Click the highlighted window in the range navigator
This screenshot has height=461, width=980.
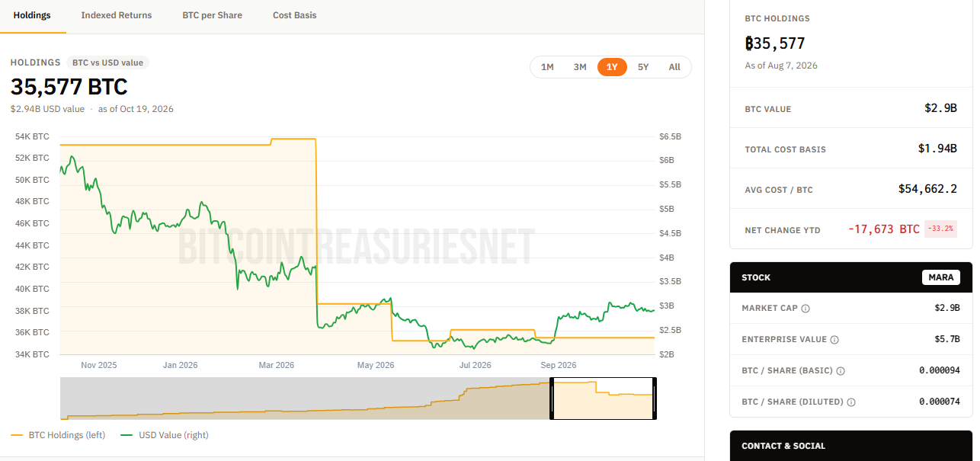[x=603, y=399]
